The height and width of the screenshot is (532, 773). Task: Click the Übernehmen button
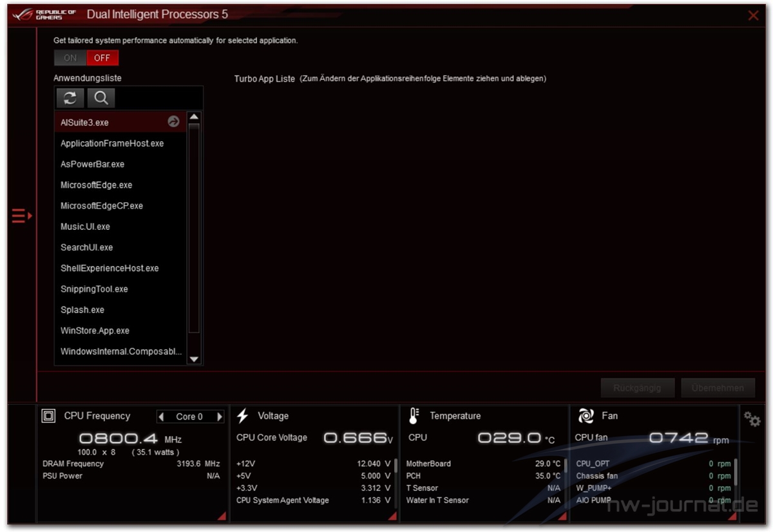718,388
